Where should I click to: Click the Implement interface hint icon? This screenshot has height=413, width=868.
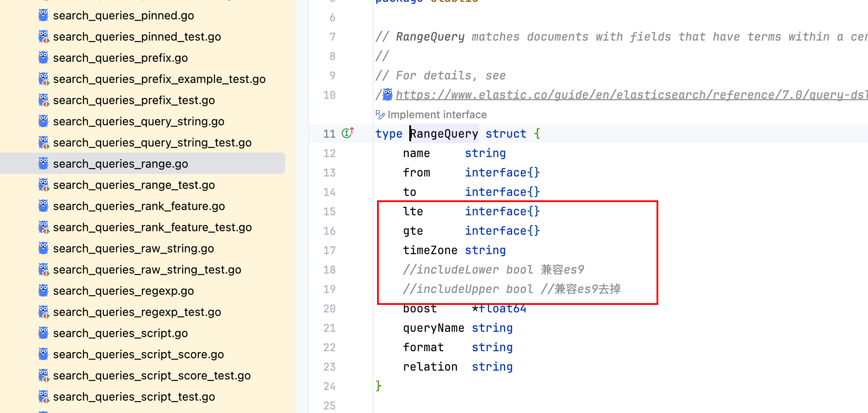pos(380,115)
